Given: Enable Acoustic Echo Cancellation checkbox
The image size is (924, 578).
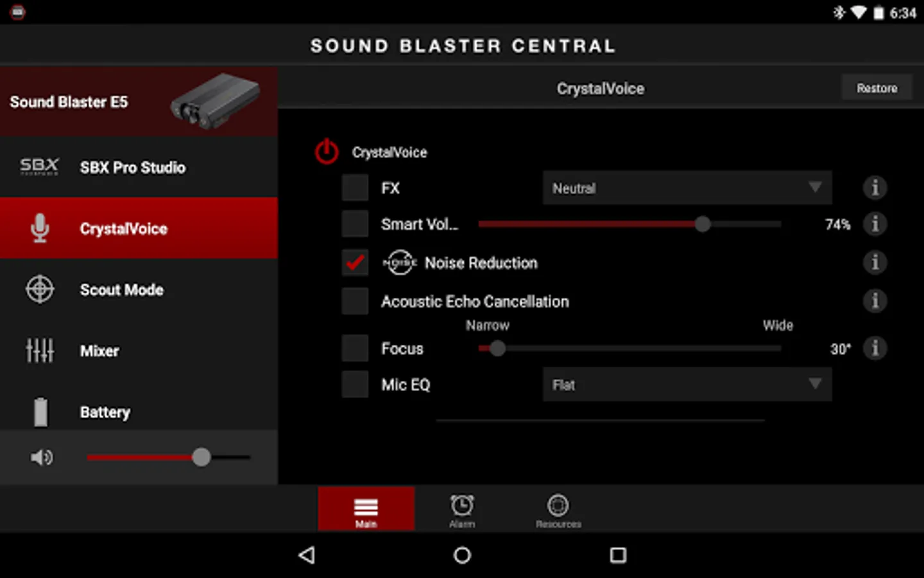Looking at the screenshot, I should pyautogui.click(x=355, y=301).
